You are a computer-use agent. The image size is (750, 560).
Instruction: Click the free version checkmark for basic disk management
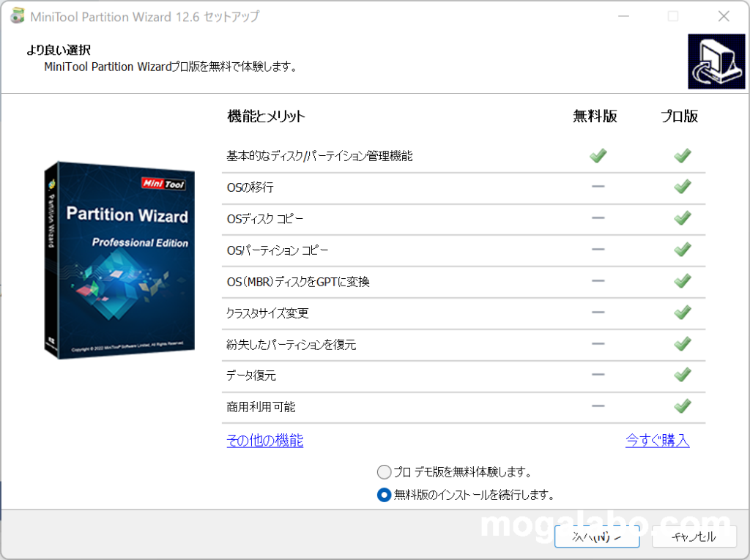point(598,156)
